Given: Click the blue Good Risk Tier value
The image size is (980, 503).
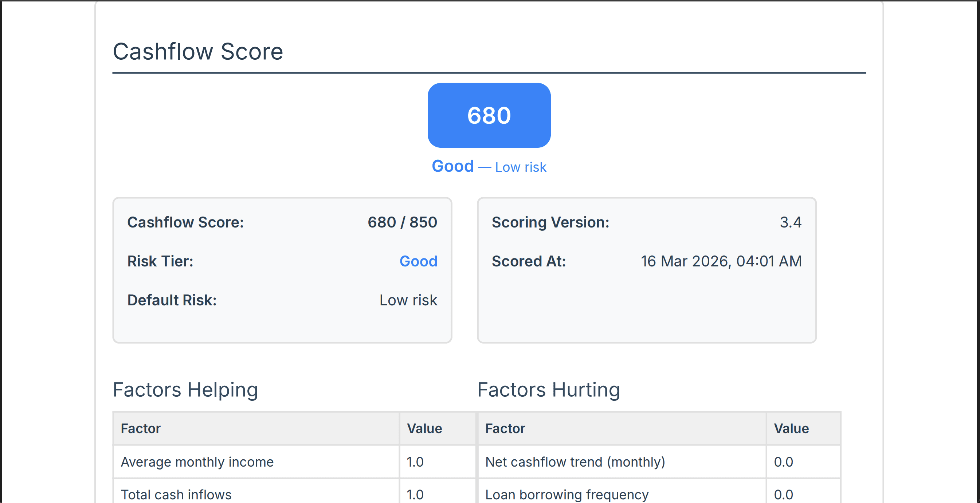Looking at the screenshot, I should [418, 261].
